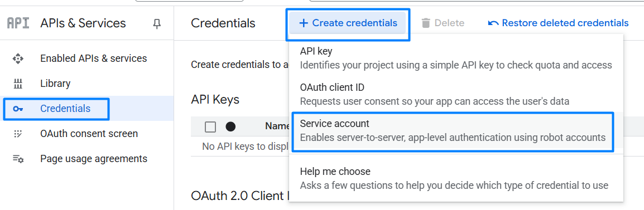Select Help me choose option
Screen dimensions: 644x210
[x=456, y=178]
